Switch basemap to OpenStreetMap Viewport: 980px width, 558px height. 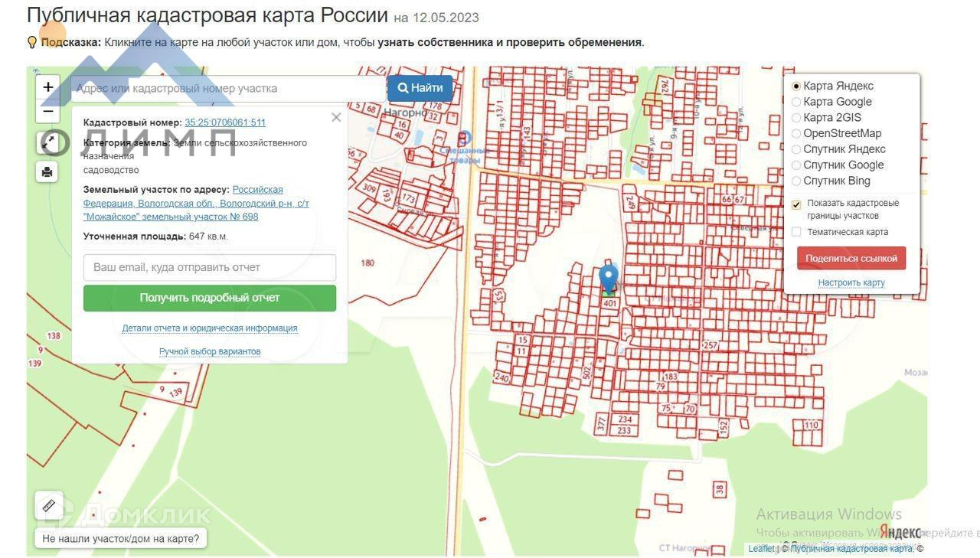point(796,134)
